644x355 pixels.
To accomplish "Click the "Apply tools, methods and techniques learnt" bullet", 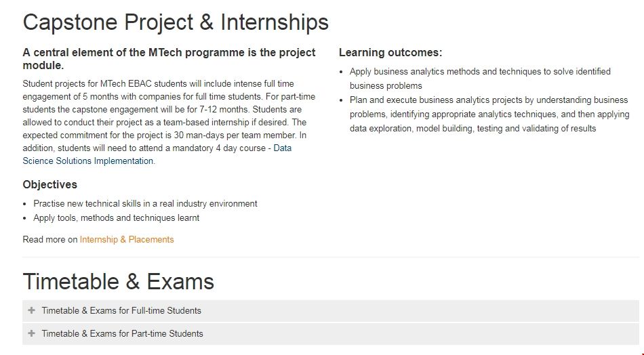I will point(116,218).
